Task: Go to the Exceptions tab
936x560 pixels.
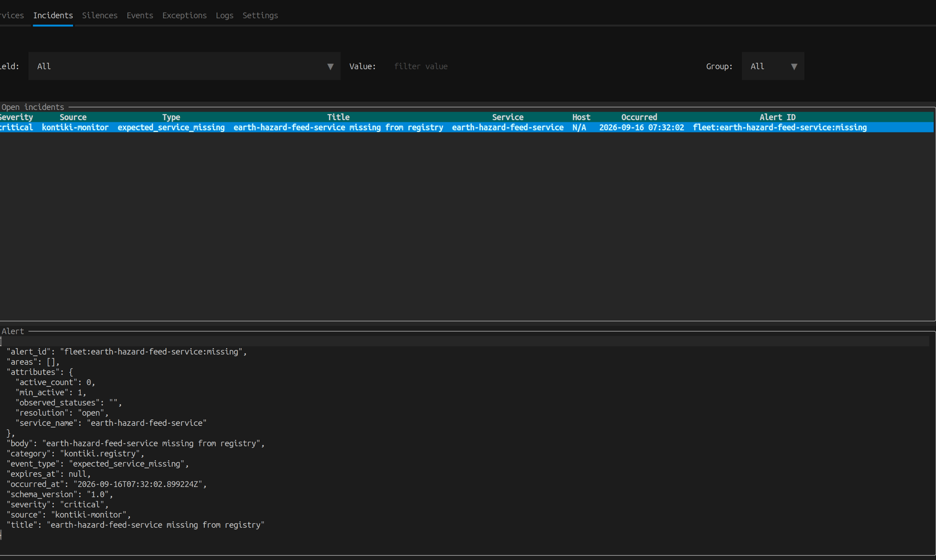Action: click(184, 15)
